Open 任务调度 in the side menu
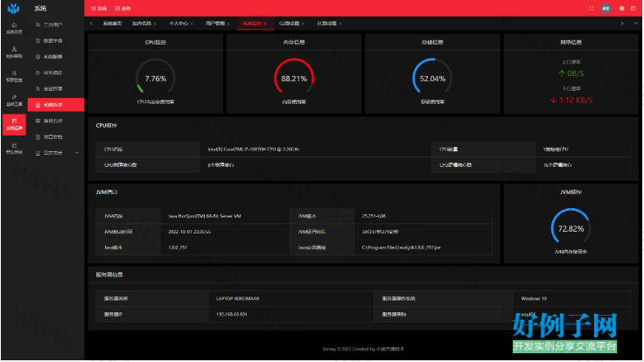This screenshot has width=644, height=362. coord(56,73)
